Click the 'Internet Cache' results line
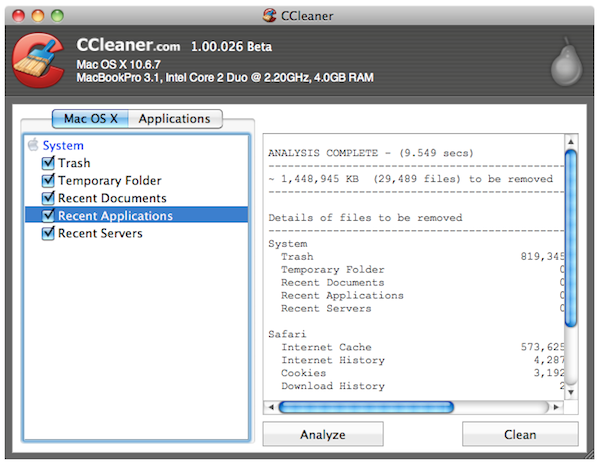 click(x=326, y=347)
